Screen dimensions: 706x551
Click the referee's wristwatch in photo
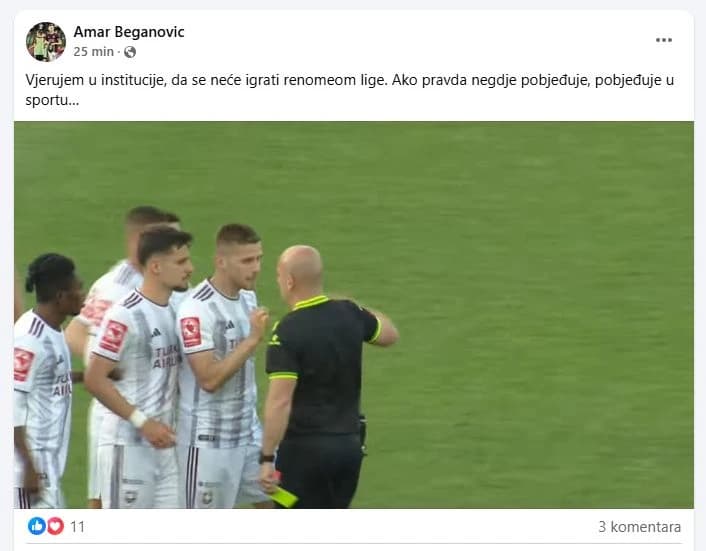click(x=267, y=458)
